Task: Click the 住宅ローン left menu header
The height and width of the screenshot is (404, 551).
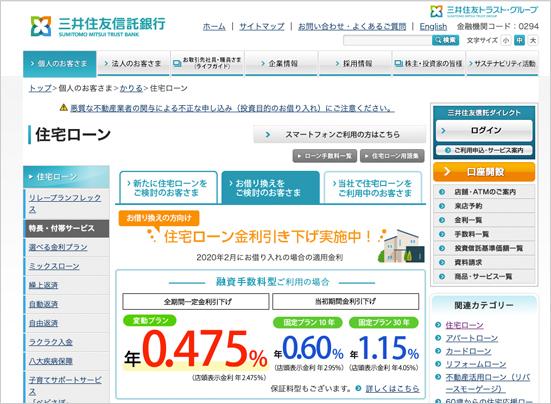Action: 66,177
